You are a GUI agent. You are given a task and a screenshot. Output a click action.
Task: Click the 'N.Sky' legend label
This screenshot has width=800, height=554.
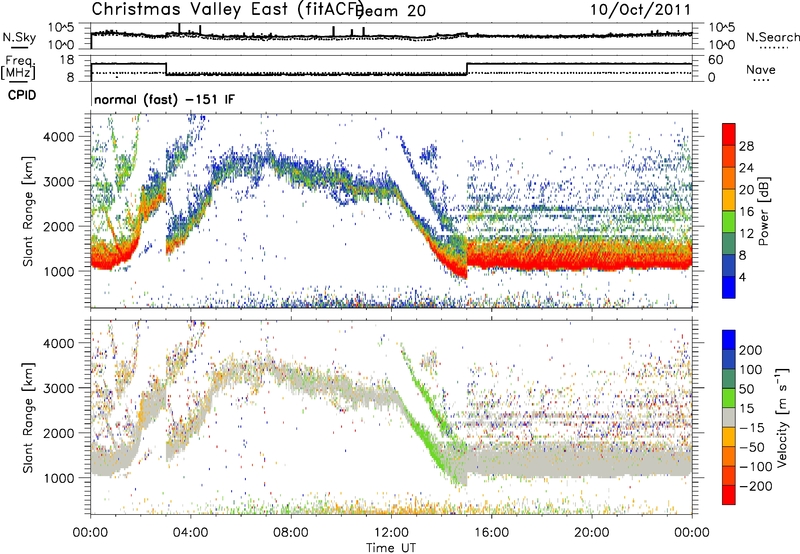coord(19,37)
